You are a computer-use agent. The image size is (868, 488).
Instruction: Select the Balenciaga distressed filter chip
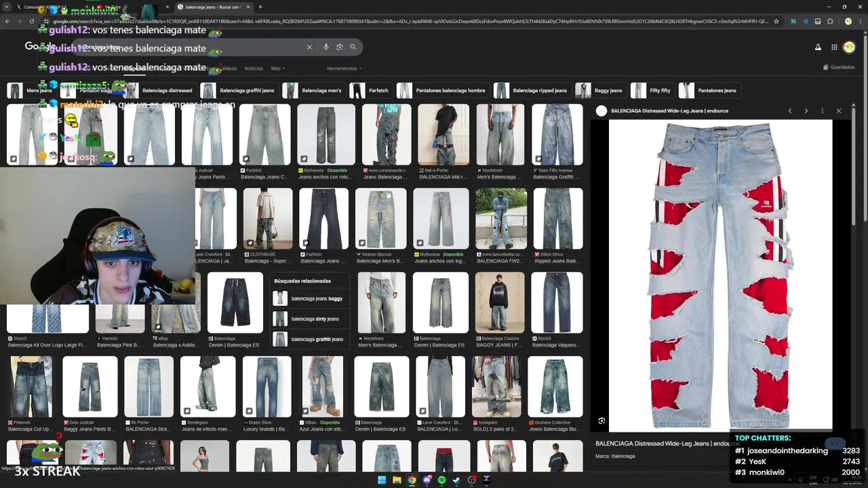[x=160, y=90]
